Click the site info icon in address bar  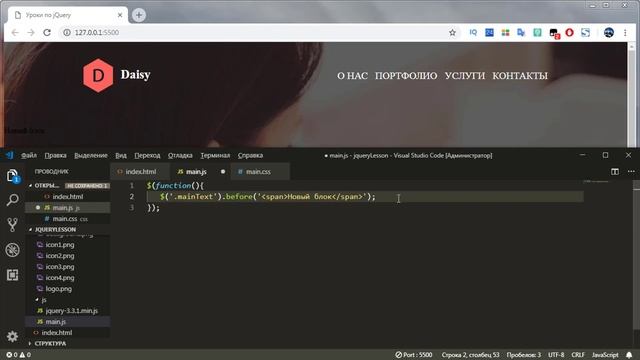point(67,33)
